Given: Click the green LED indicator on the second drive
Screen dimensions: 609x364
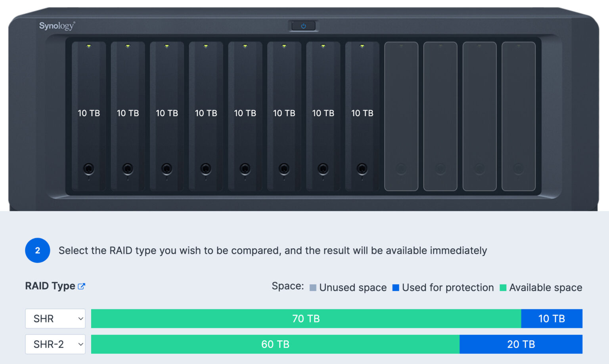Looking at the screenshot, I should click(127, 45).
